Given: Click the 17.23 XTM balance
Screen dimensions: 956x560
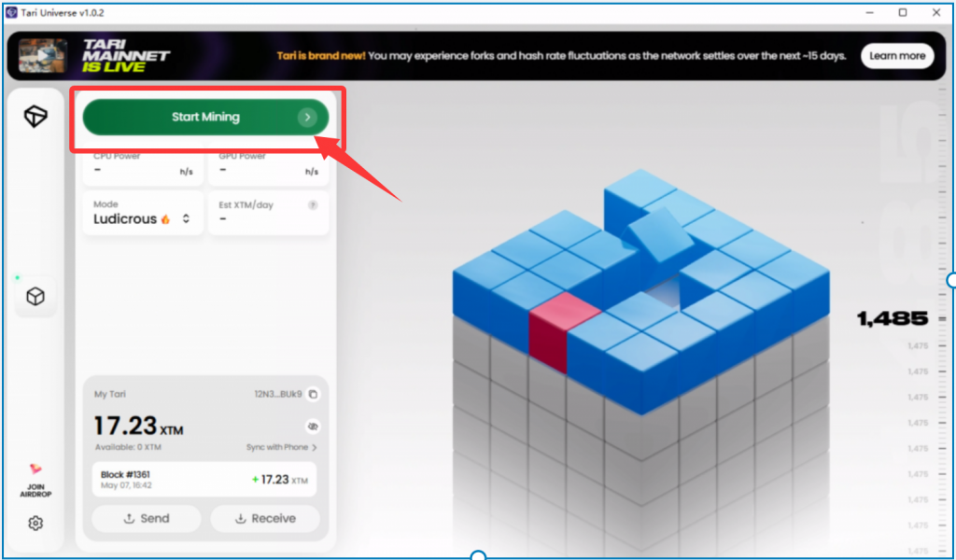Looking at the screenshot, I should tap(138, 426).
